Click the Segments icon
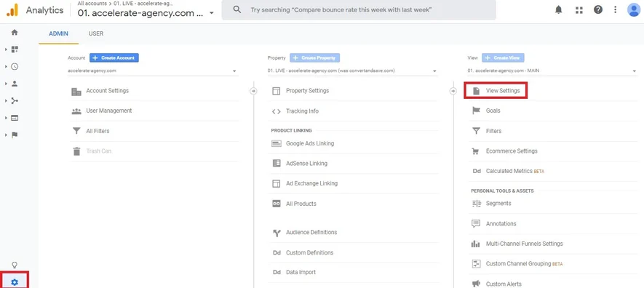Image resolution: width=644 pixels, height=288 pixels. point(476,204)
